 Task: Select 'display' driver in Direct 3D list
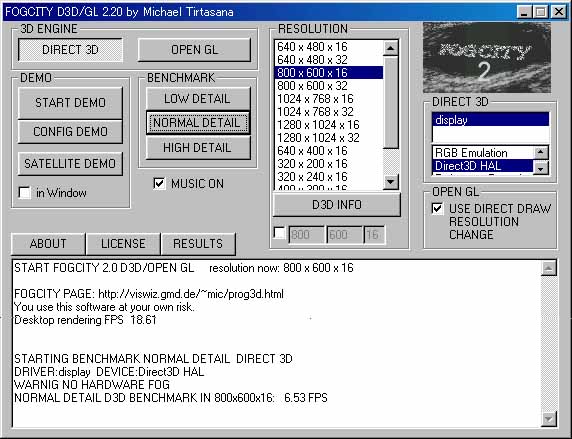pyautogui.click(x=491, y=120)
